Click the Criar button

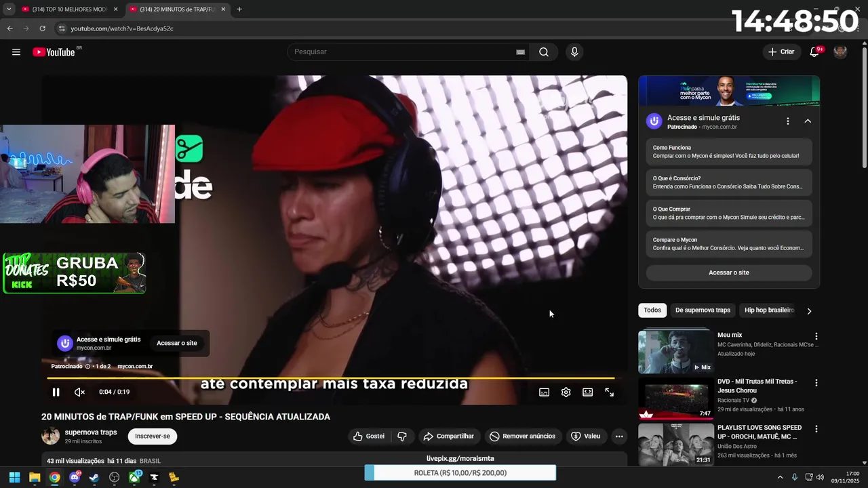pos(781,52)
